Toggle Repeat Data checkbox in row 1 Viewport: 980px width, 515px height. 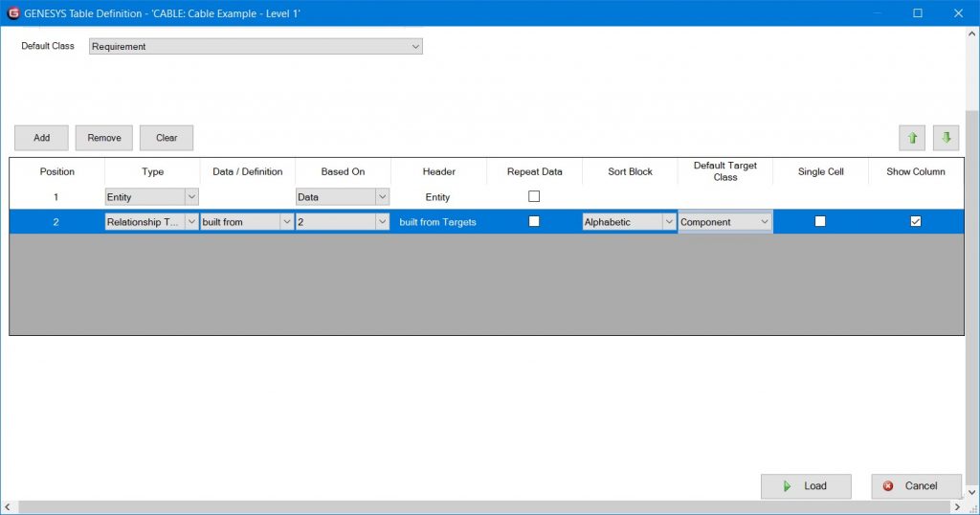click(x=534, y=197)
